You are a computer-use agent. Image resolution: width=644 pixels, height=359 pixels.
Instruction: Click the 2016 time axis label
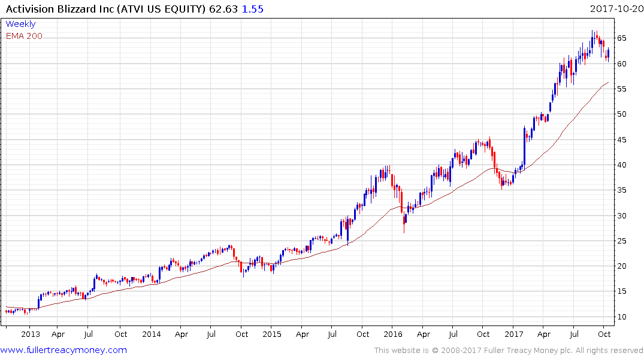393,334
